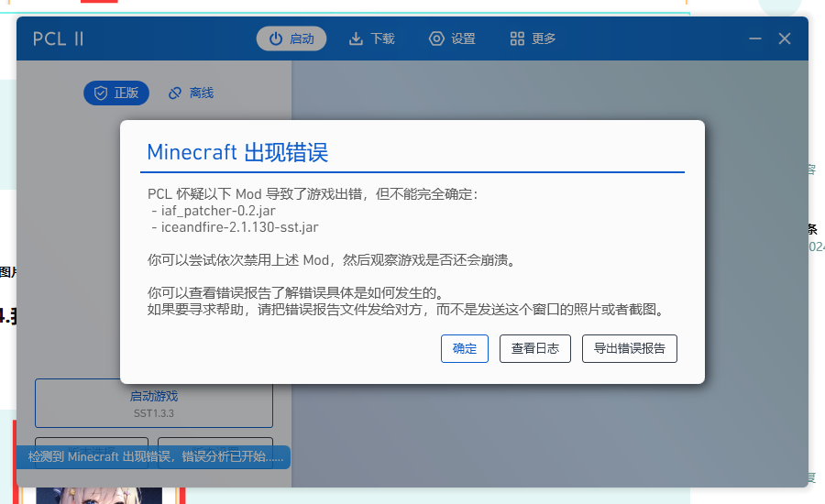Close the PCL II launcher window

(x=785, y=38)
